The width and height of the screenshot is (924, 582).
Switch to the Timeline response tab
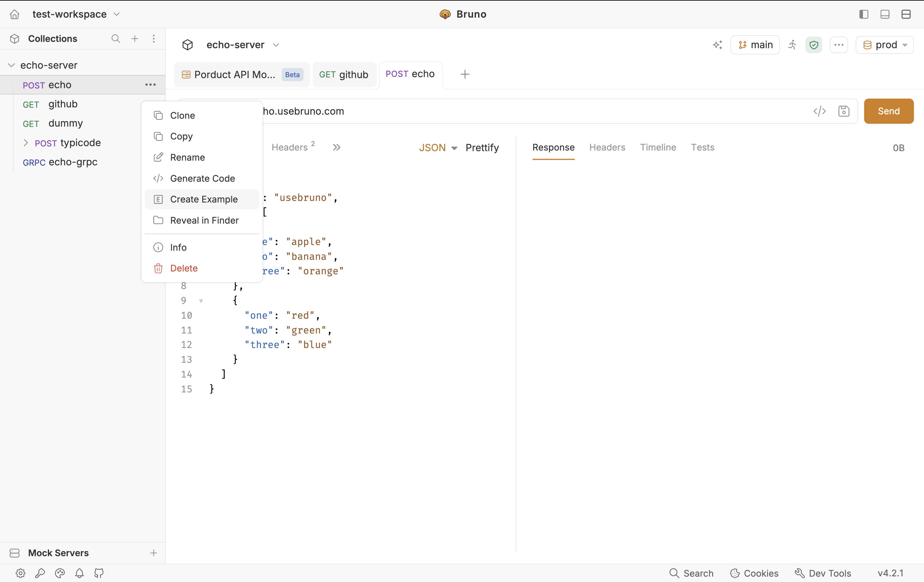pos(658,147)
